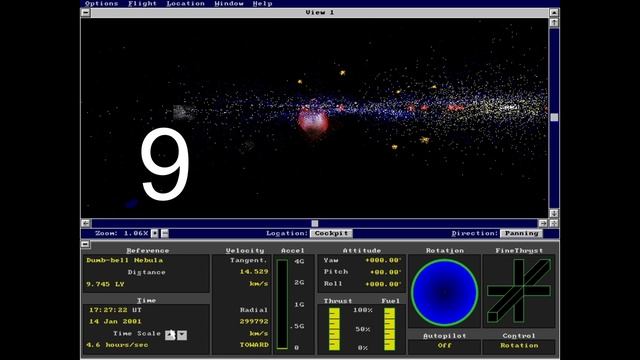The height and width of the screenshot is (360, 640).
Task: Switch the Control mode Rotation field
Action: [x=519, y=346]
